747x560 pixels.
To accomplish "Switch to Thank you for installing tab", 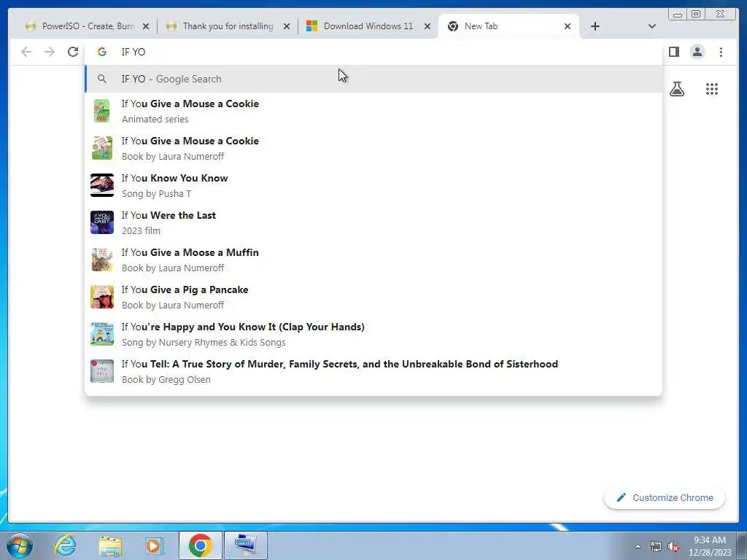I will (228, 26).
